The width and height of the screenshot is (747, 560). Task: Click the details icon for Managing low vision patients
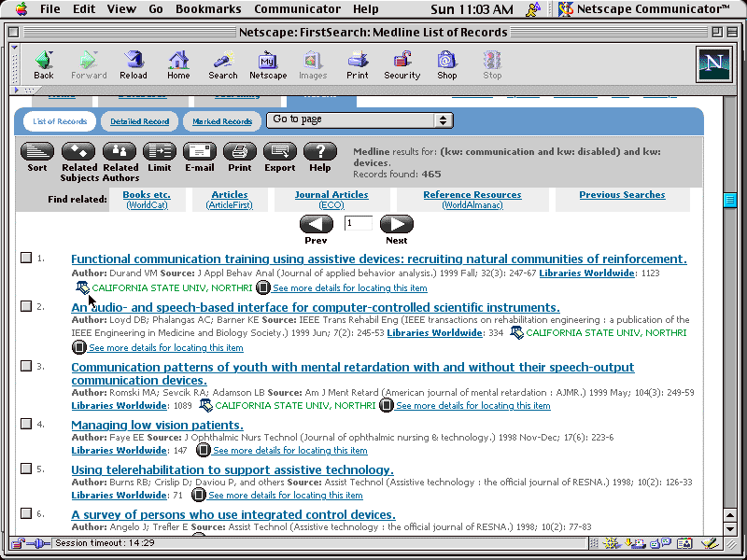(203, 450)
